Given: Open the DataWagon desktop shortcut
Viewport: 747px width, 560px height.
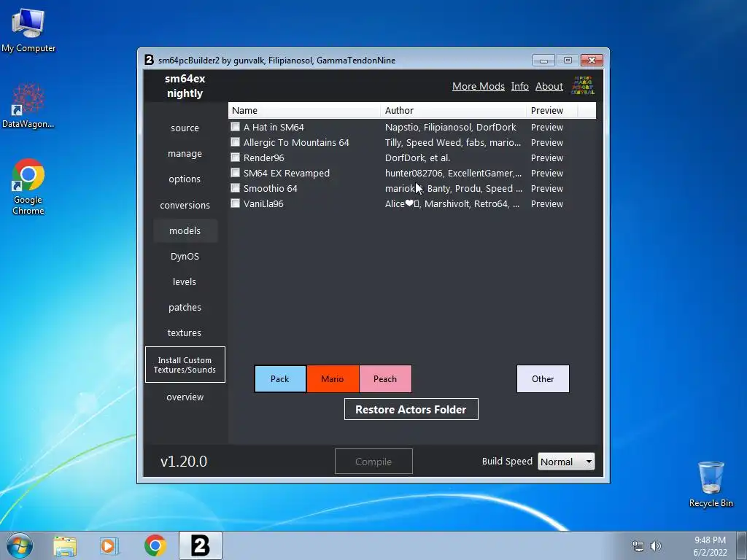Looking at the screenshot, I should click(28, 105).
